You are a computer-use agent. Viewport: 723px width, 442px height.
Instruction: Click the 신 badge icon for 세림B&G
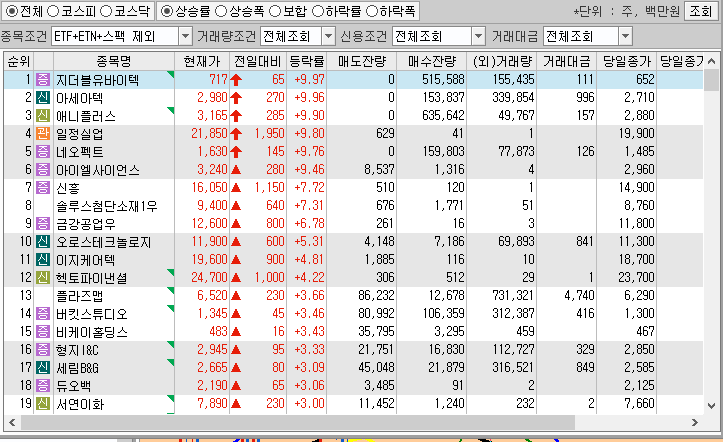pyautogui.click(x=43, y=367)
